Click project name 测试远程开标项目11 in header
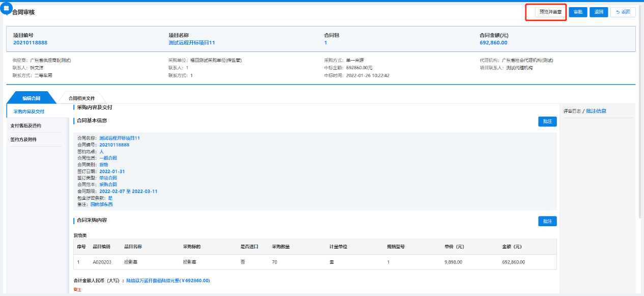 click(x=191, y=43)
